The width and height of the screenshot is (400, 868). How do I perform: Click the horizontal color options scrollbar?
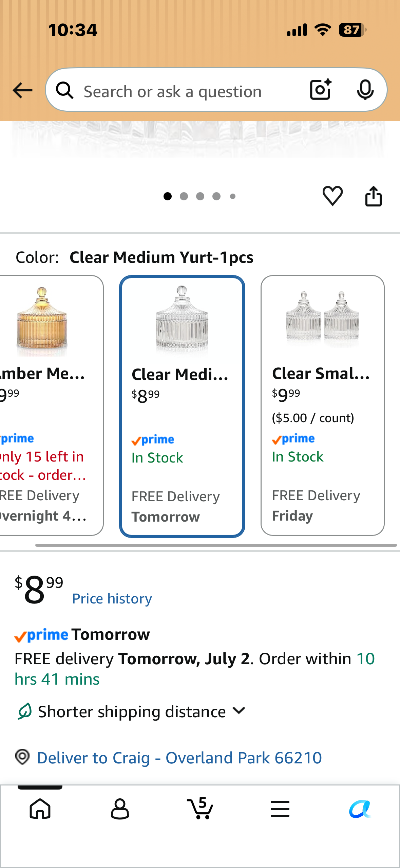tap(216, 545)
